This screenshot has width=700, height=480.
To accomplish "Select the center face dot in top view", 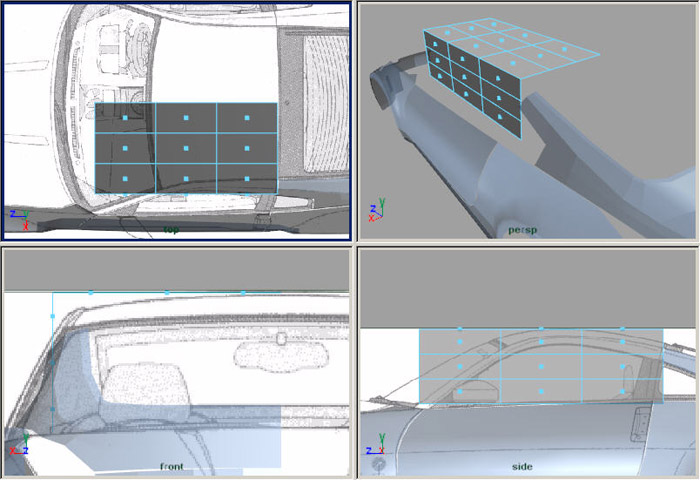I will coord(186,148).
